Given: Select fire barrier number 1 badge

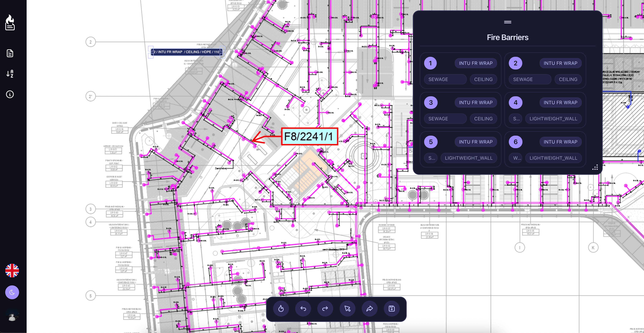Looking at the screenshot, I should click(430, 63).
